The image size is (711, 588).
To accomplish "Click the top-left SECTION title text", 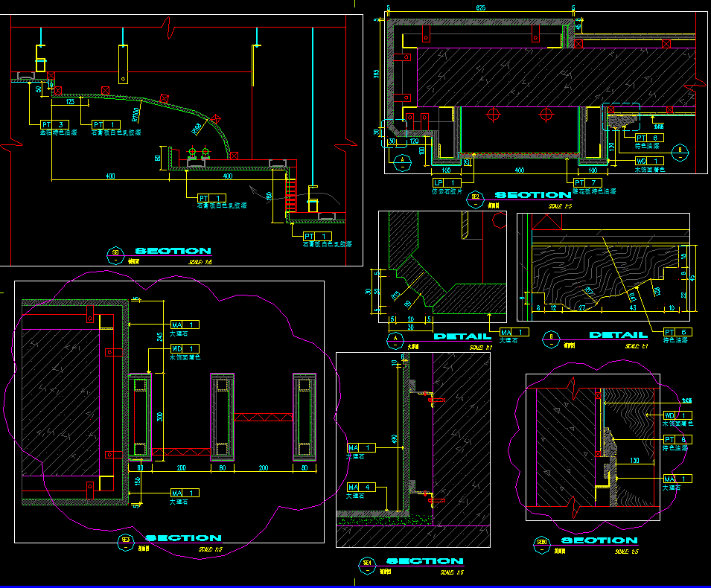I will tap(173, 252).
